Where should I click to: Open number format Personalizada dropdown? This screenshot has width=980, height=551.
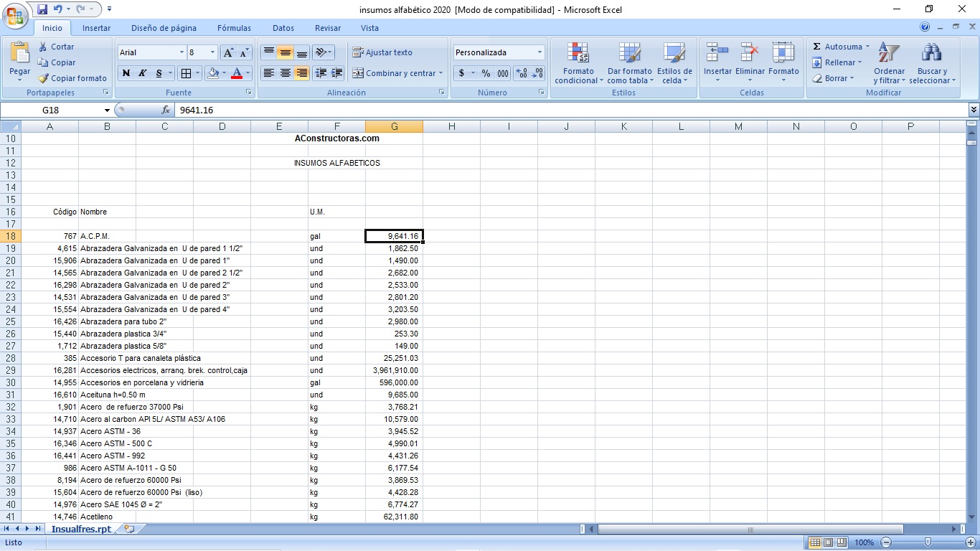click(x=540, y=52)
